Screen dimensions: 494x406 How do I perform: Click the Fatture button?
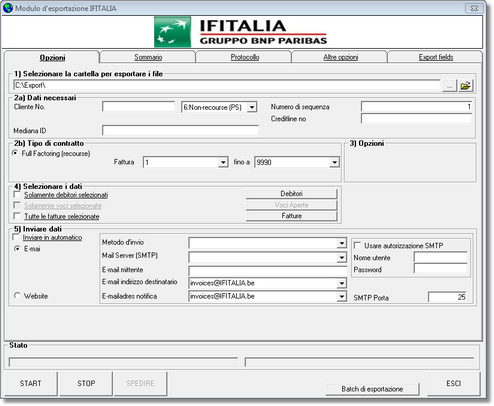(291, 216)
